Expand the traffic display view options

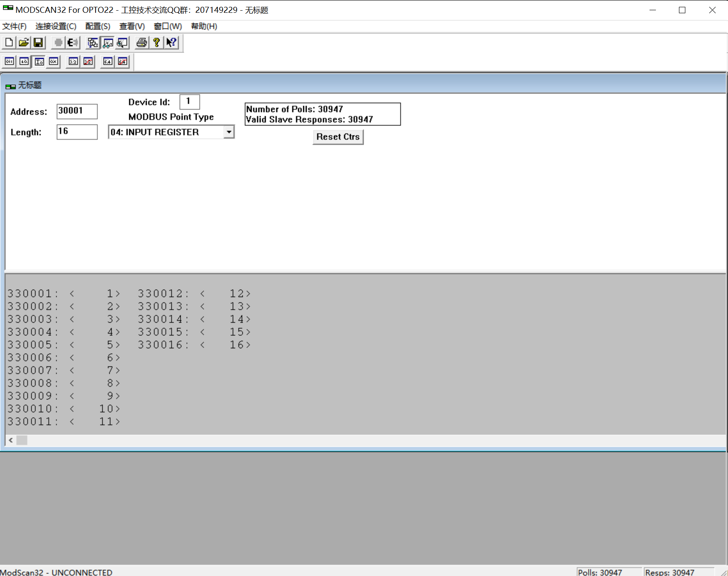coord(122,43)
